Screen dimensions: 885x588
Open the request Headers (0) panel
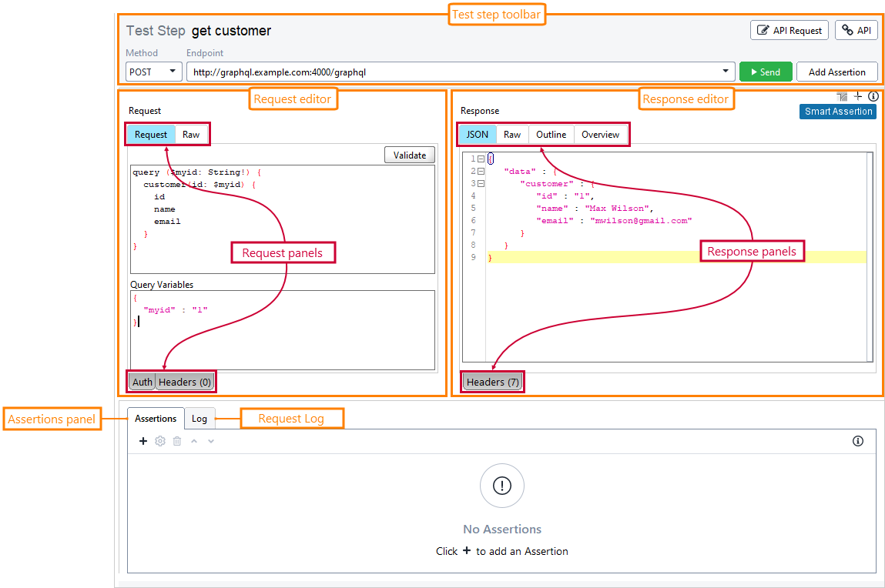coord(185,382)
